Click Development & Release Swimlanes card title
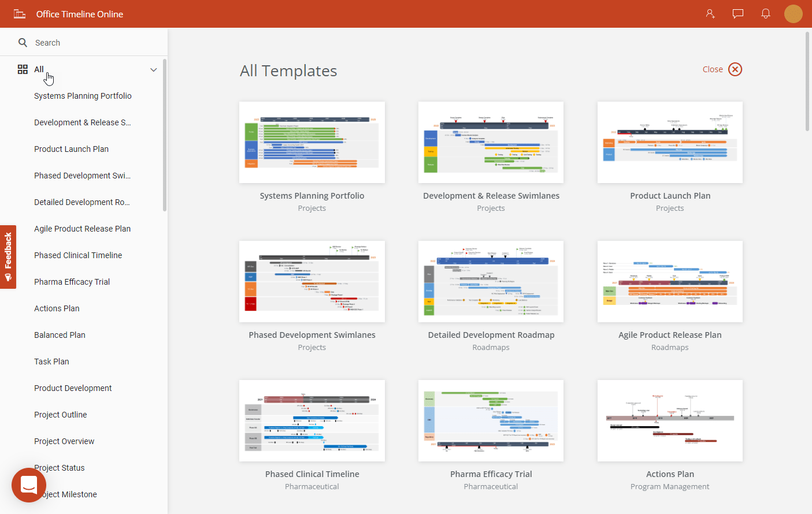This screenshot has width=812, height=514. point(491,196)
